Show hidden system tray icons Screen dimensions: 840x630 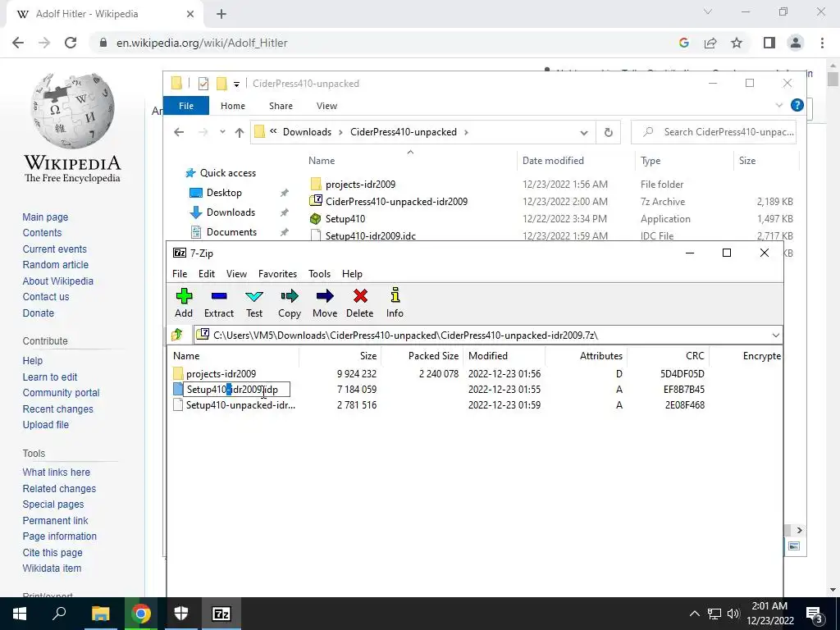coord(694,614)
